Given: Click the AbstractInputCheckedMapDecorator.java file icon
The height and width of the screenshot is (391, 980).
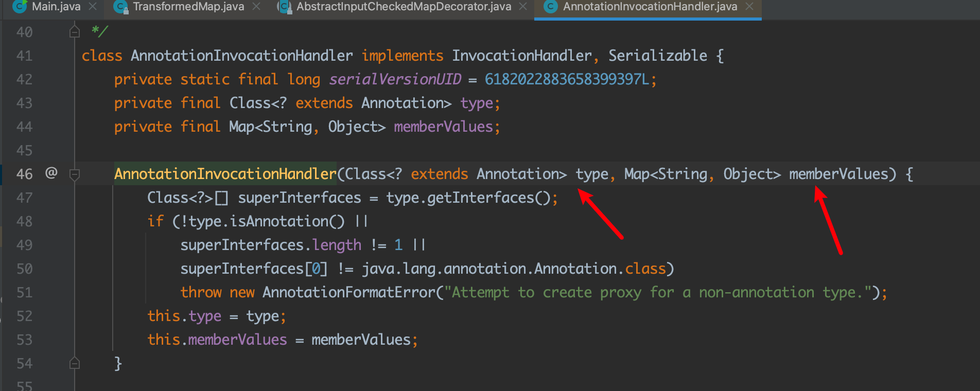Looking at the screenshot, I should click(x=284, y=7).
